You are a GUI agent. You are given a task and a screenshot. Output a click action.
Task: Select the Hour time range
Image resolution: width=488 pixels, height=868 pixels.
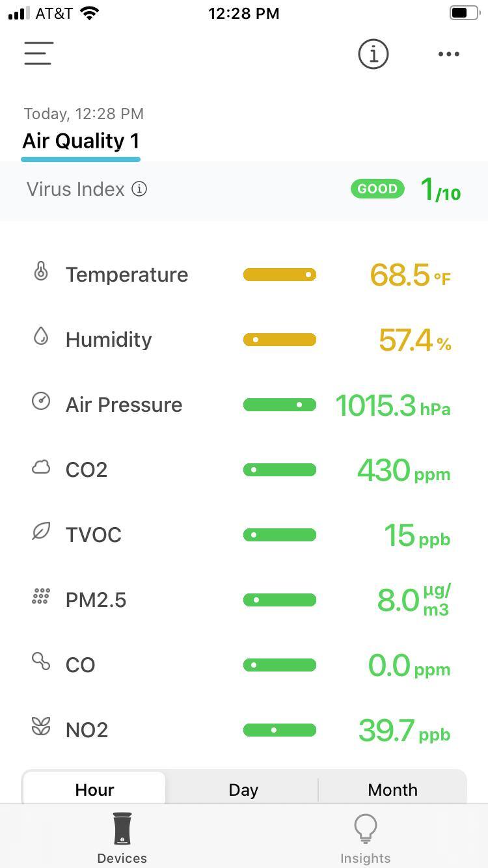[94, 789]
